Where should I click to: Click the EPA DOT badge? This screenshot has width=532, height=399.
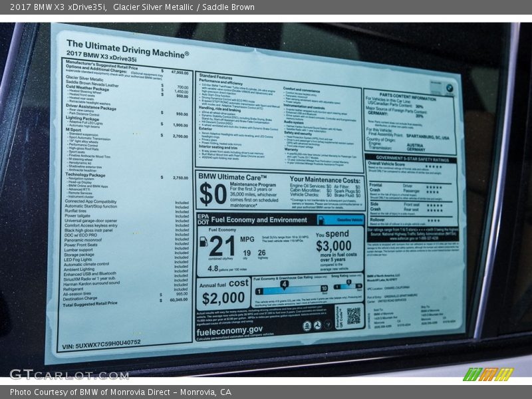click(x=202, y=218)
